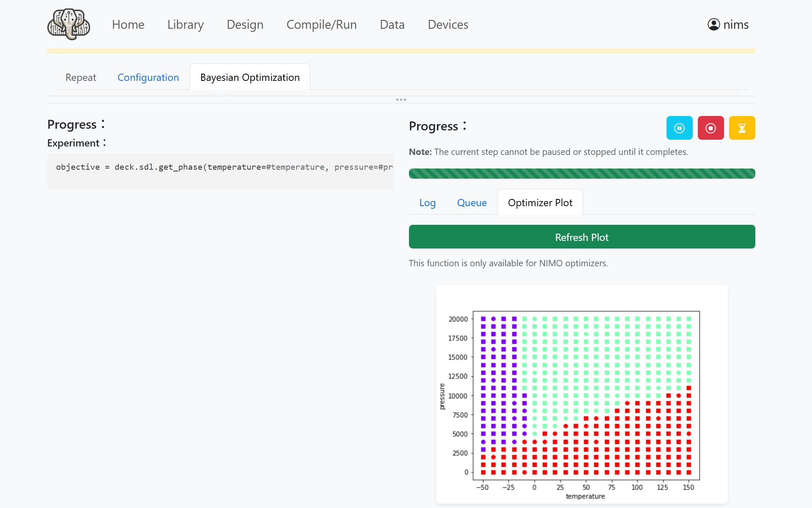
Task: Open the Library menu item
Action: pyautogui.click(x=185, y=25)
